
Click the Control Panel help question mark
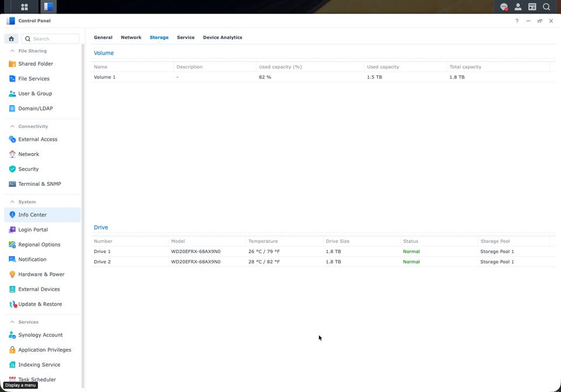(517, 21)
